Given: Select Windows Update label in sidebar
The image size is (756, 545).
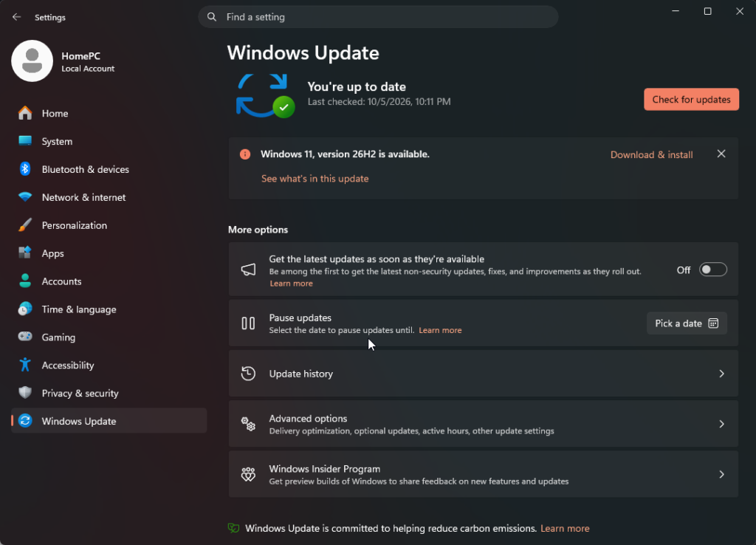Looking at the screenshot, I should coord(78,421).
